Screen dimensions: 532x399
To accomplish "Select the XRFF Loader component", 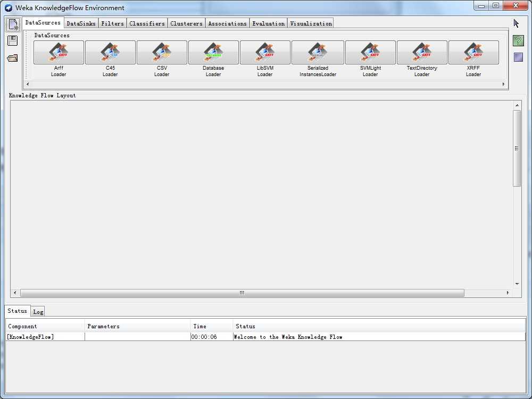I will point(473,53).
